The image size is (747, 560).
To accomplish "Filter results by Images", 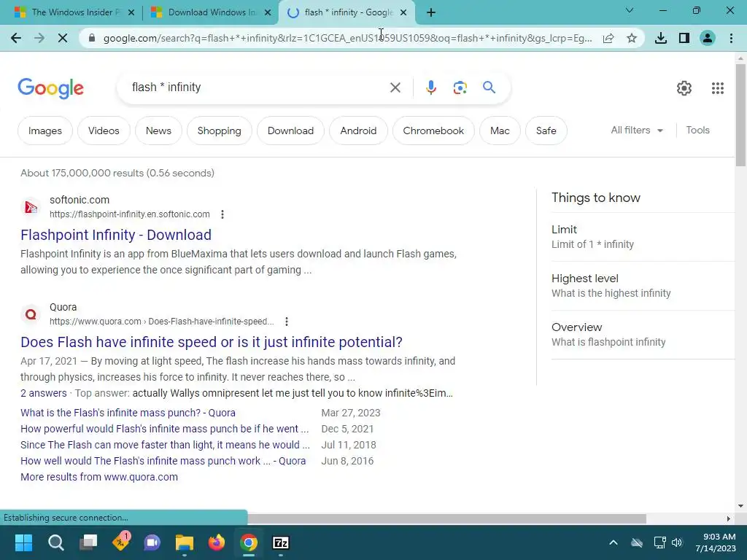I will pos(44,131).
